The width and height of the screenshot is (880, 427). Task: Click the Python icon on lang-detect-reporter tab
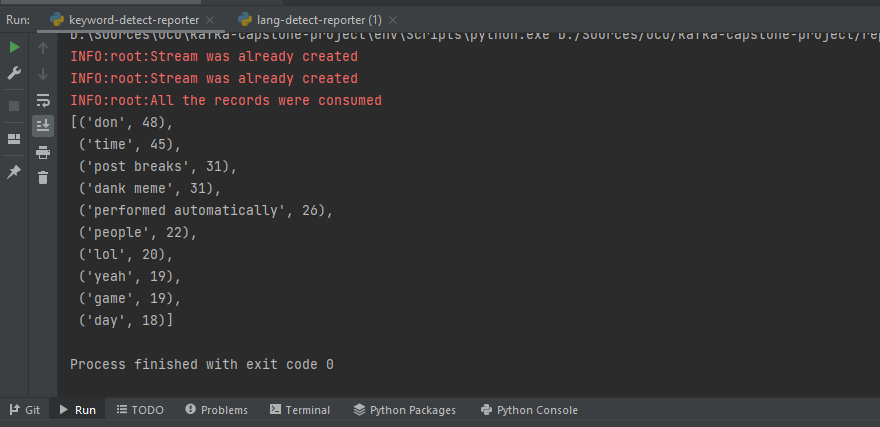click(245, 20)
